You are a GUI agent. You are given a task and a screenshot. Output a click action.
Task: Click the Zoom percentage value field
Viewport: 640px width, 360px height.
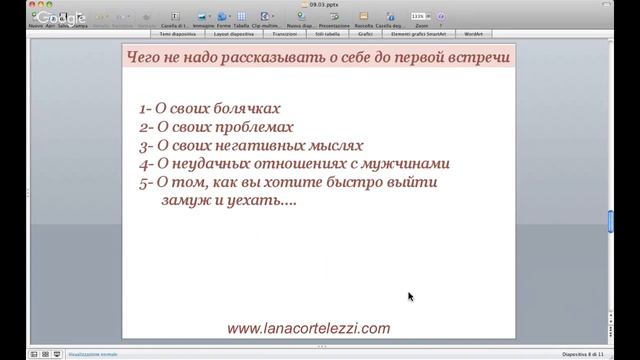pyautogui.click(x=418, y=16)
